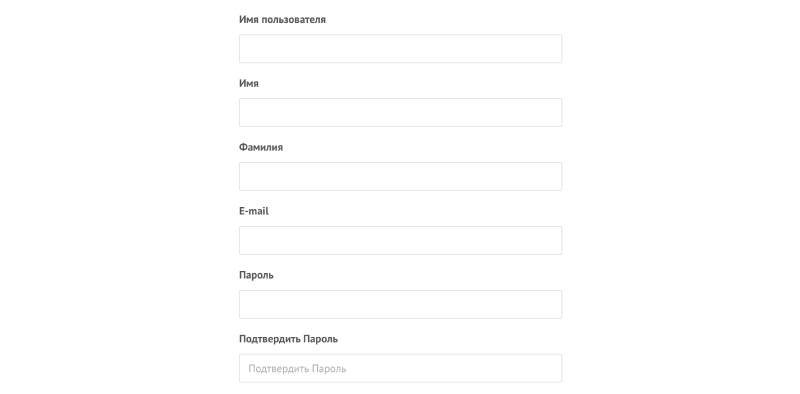Click the Имя label above second field
This screenshot has width=800, height=394.
click(x=249, y=83)
